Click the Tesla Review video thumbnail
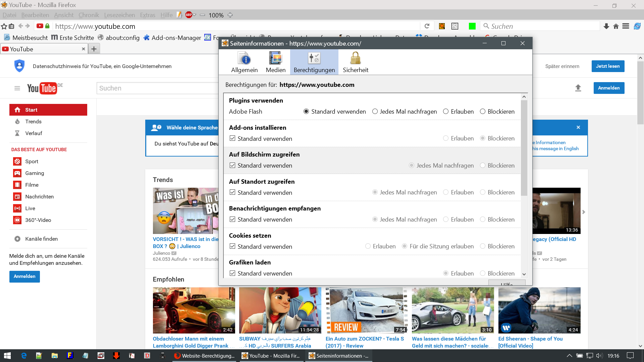 tap(366, 310)
